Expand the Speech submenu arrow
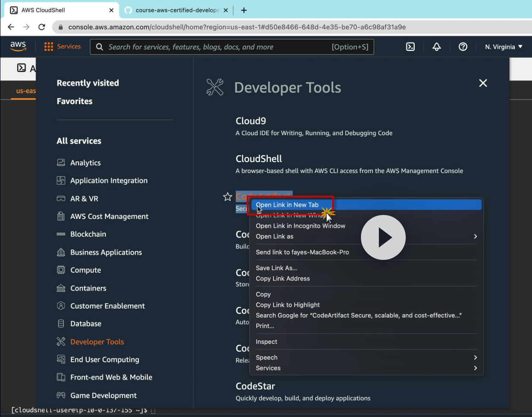This screenshot has height=417, width=532. [x=475, y=357]
